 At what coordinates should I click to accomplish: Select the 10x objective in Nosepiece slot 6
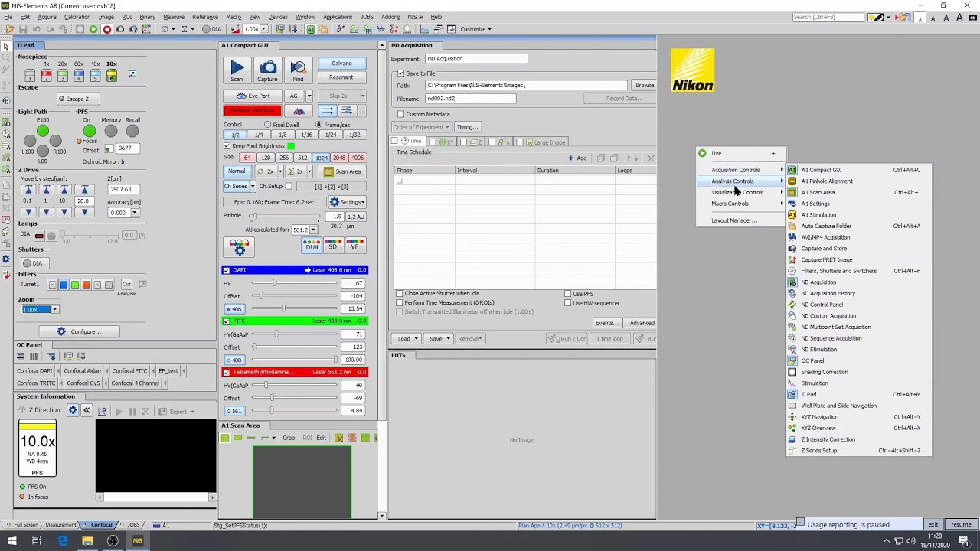pos(112,75)
